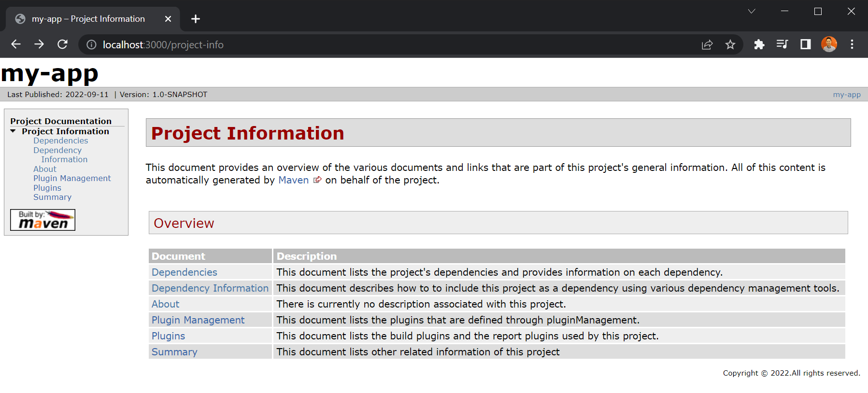The width and height of the screenshot is (868, 393).
Task: Click the Description column header
Action: (559, 256)
